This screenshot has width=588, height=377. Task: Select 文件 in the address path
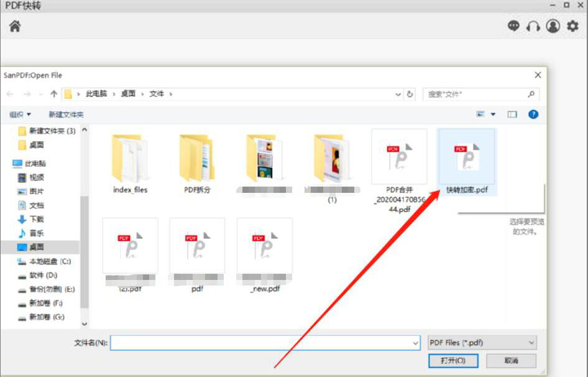click(157, 94)
